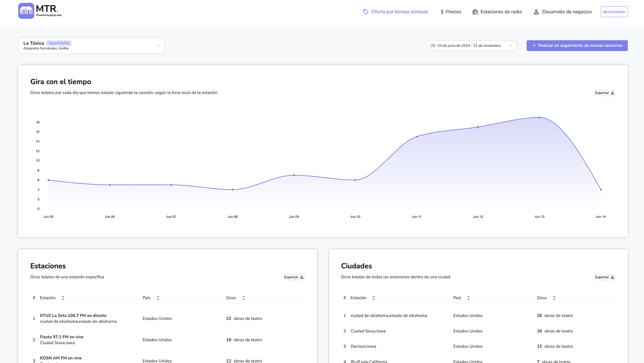The image size is (644, 363).
Task: Click the download icon in Estaciones Exportar
Action: [302, 277]
